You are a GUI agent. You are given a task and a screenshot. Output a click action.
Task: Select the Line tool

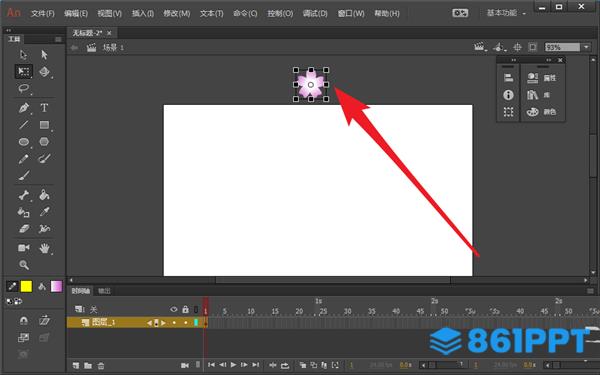(24, 125)
